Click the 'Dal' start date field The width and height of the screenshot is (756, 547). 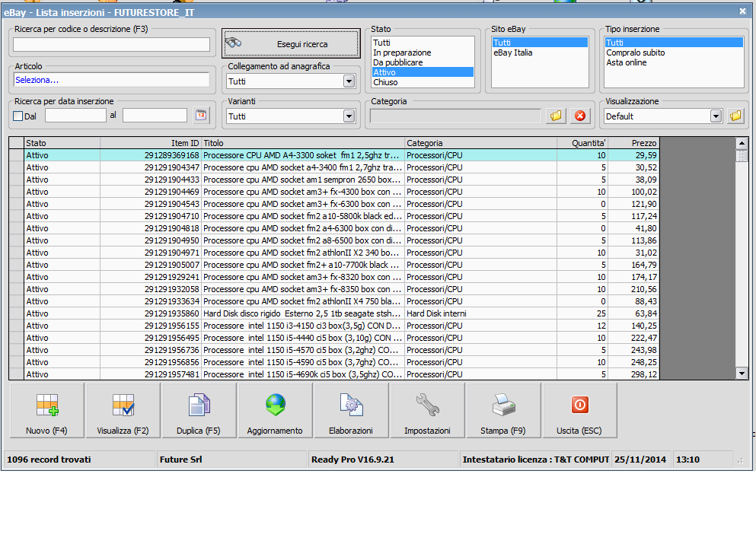pyautogui.click(x=75, y=116)
